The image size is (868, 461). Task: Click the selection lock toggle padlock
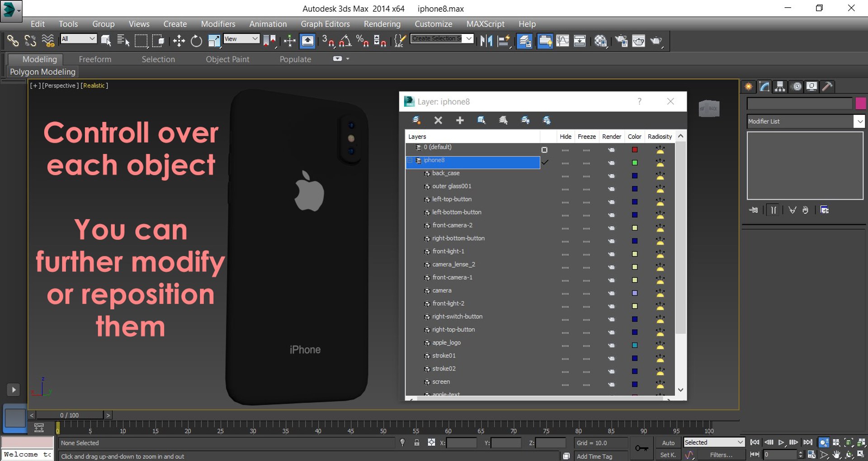click(x=417, y=442)
